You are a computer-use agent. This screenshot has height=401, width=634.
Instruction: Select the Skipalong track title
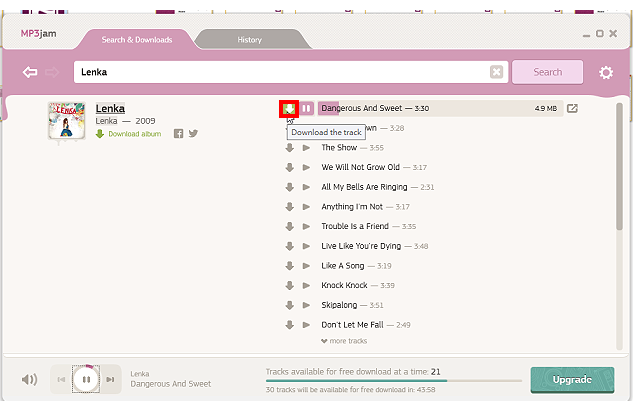tap(339, 305)
